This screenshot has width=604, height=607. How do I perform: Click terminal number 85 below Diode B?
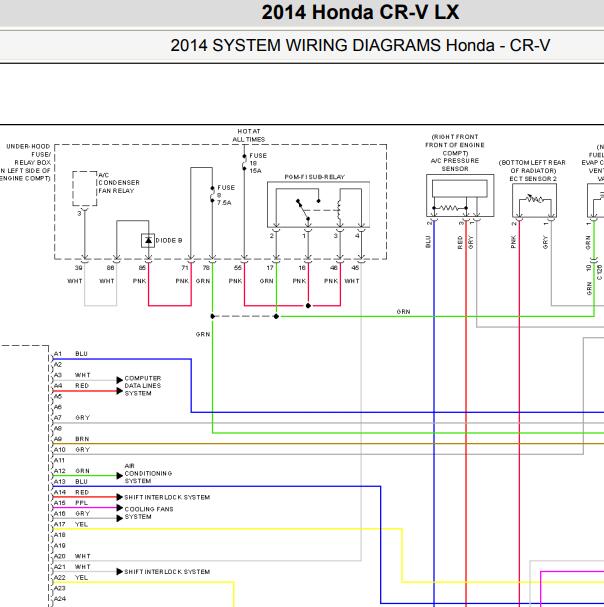pyautogui.click(x=142, y=268)
